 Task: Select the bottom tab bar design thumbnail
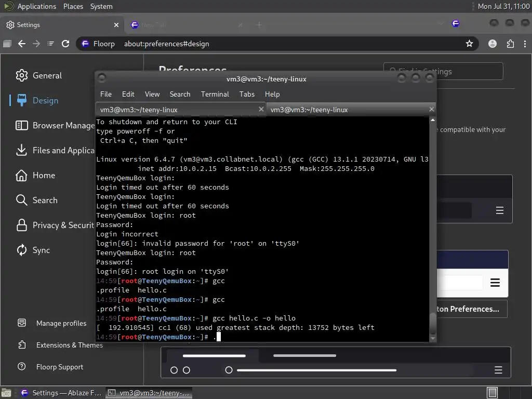pyautogui.click(x=336, y=362)
